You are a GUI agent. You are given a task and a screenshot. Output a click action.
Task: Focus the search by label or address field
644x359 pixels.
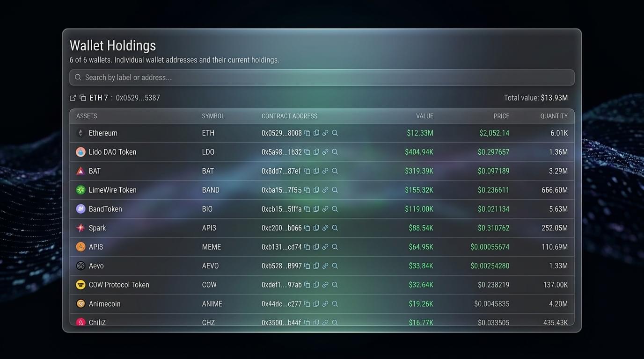point(322,78)
